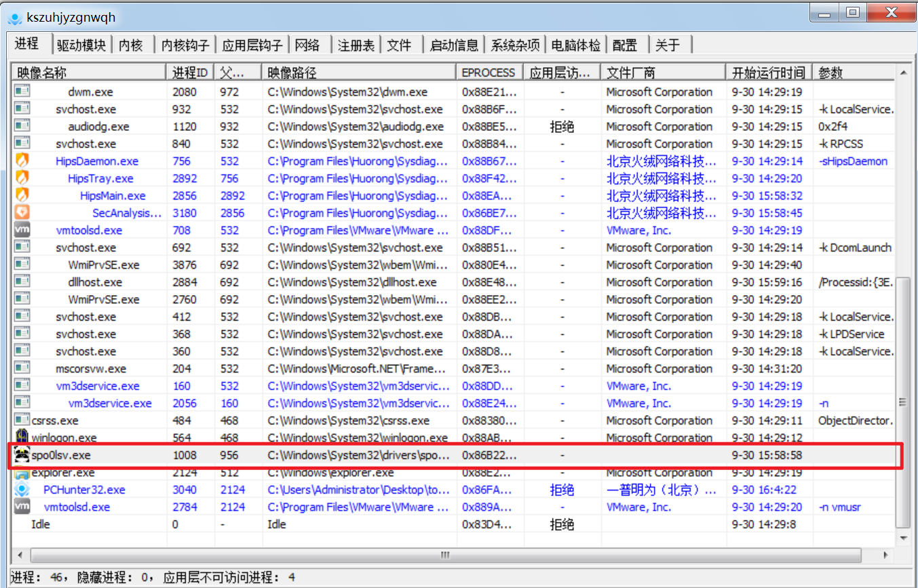Go to the 网络 tab
Image resolution: width=918 pixels, height=588 pixels.
point(308,45)
